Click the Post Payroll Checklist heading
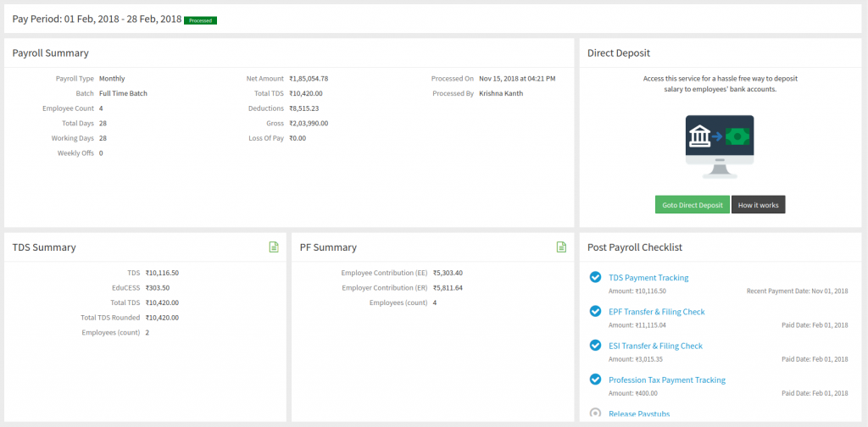Screen dimensions: 868x427 point(635,247)
